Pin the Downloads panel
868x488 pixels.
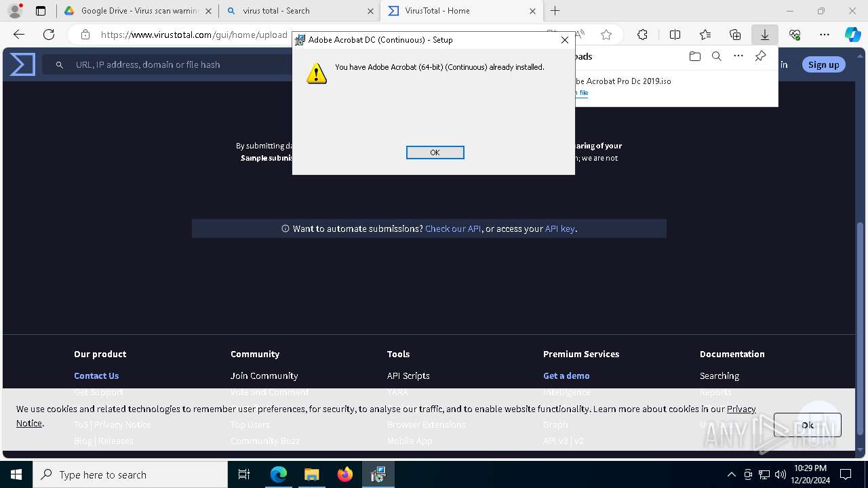(x=760, y=56)
